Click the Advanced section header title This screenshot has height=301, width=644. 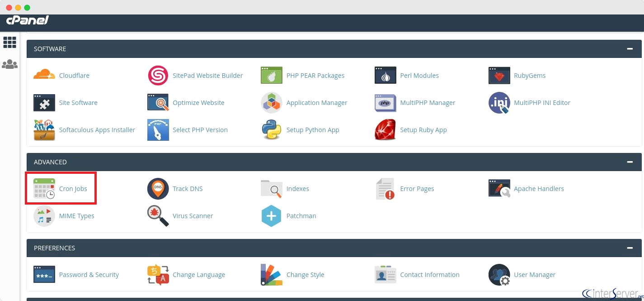50,162
